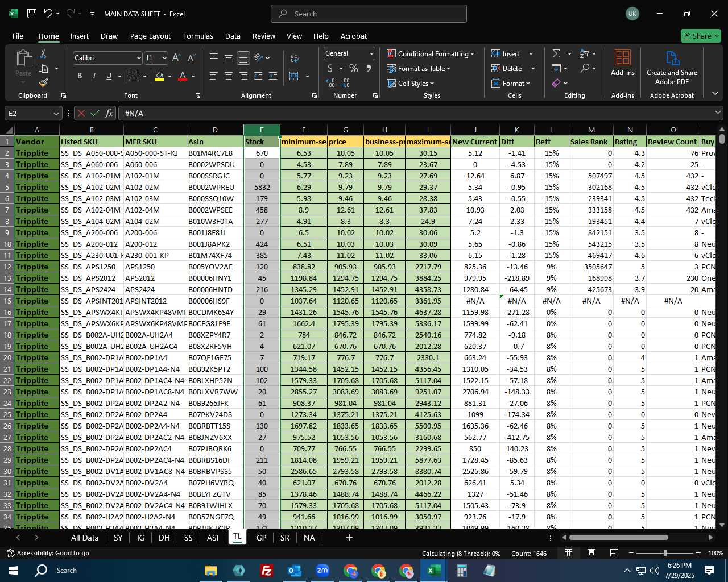The width and height of the screenshot is (728, 582).
Task: Click the Percent Style icon
Action: [x=354, y=68]
